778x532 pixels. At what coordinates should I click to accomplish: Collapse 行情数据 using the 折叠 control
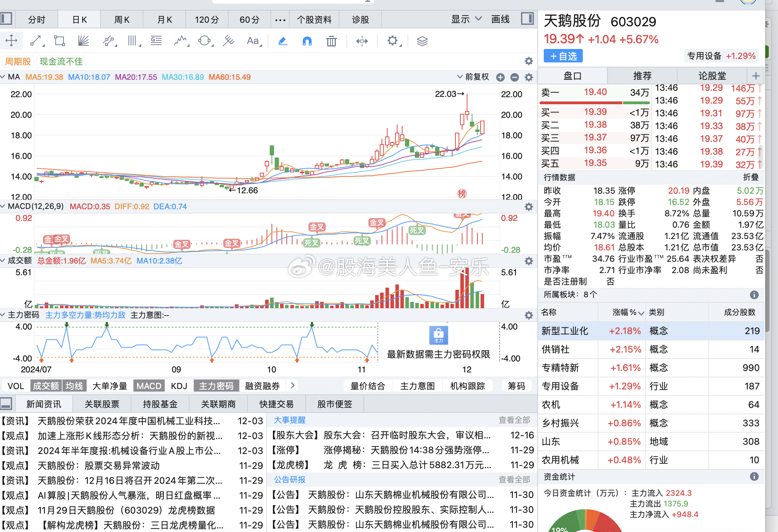tap(751, 177)
